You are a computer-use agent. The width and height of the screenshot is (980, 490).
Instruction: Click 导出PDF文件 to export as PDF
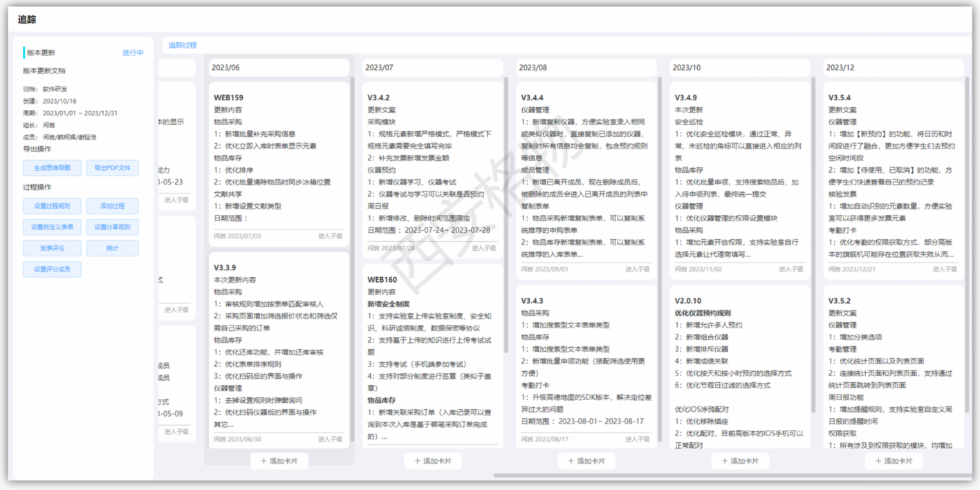111,167
